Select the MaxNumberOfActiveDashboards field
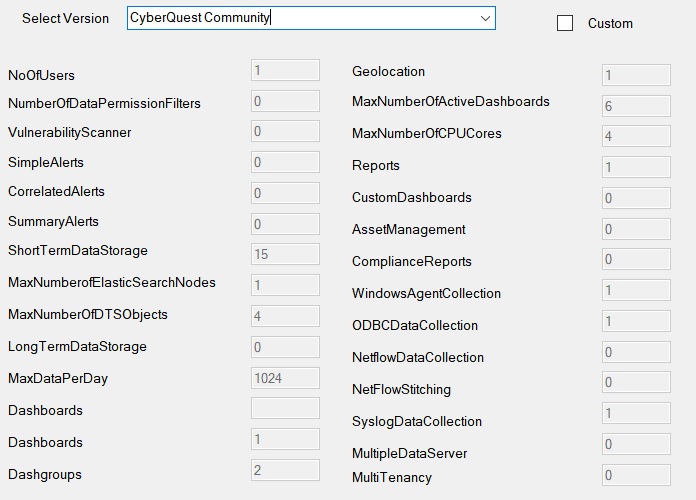Screen dimensions: 696x500 click(x=636, y=106)
